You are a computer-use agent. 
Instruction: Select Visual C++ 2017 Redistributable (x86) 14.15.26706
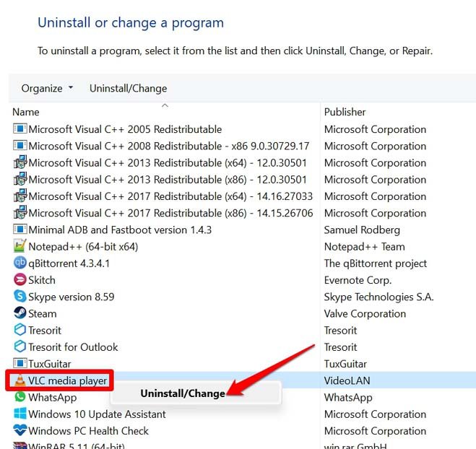(170, 213)
